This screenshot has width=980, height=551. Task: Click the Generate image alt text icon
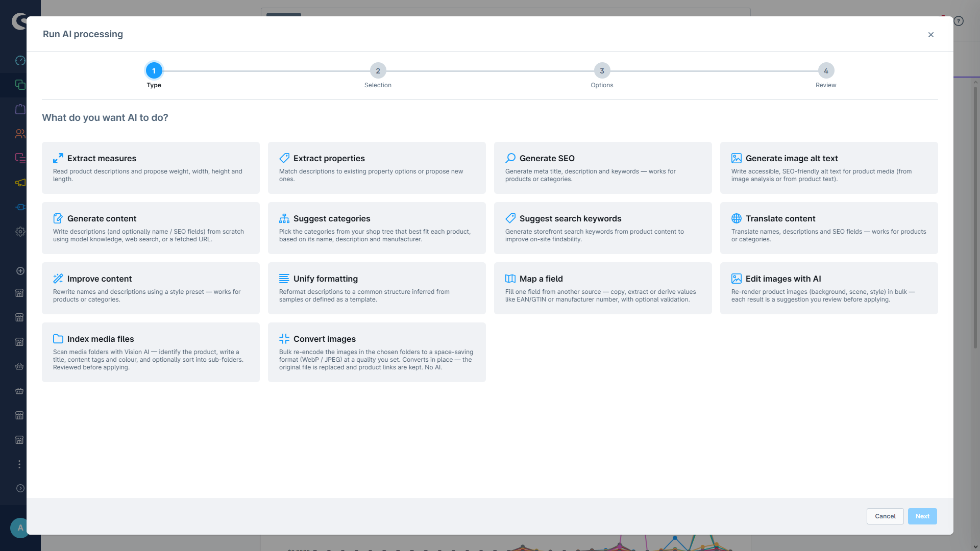coord(737,158)
